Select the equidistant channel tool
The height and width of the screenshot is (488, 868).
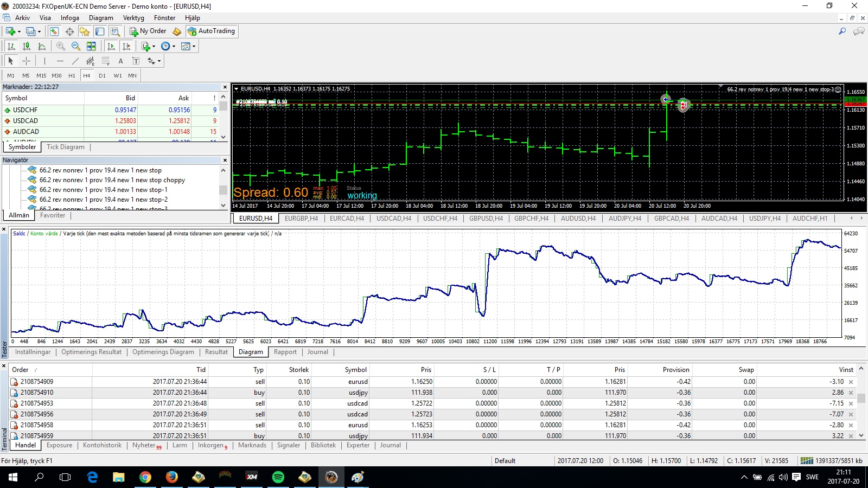pos(90,61)
